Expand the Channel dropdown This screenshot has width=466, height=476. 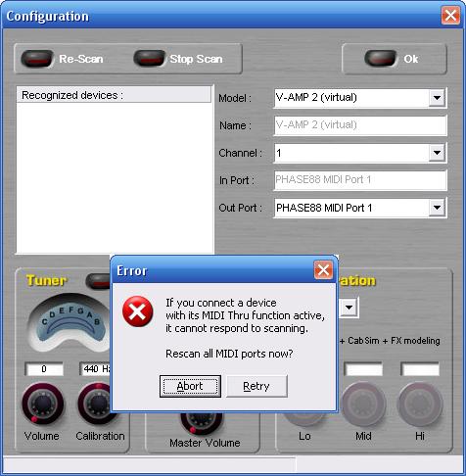pos(437,153)
